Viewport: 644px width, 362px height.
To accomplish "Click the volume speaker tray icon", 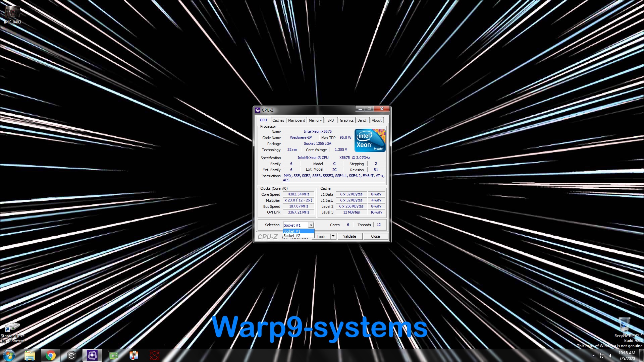I will click(x=610, y=356).
